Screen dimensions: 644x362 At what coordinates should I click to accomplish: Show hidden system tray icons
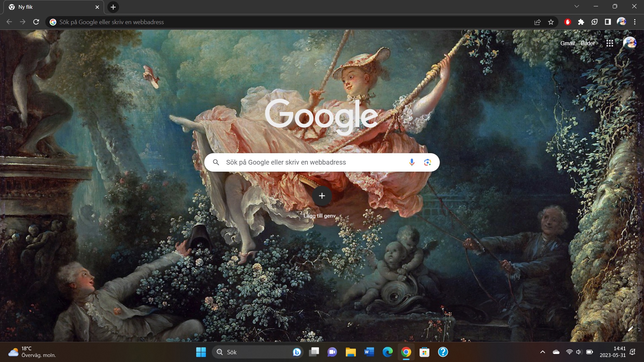click(x=542, y=352)
